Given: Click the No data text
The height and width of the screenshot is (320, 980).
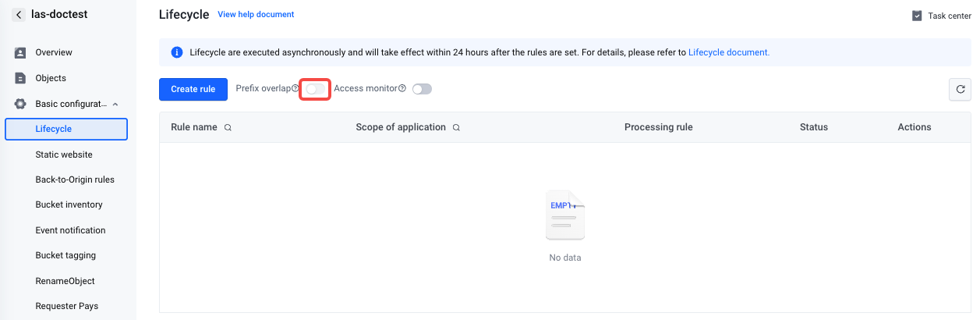Looking at the screenshot, I should tap(565, 258).
